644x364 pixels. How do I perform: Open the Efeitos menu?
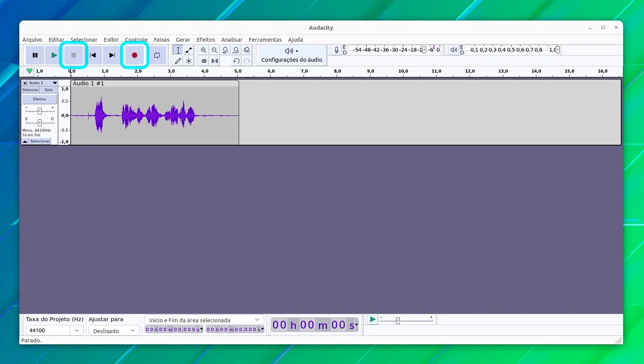pos(206,40)
